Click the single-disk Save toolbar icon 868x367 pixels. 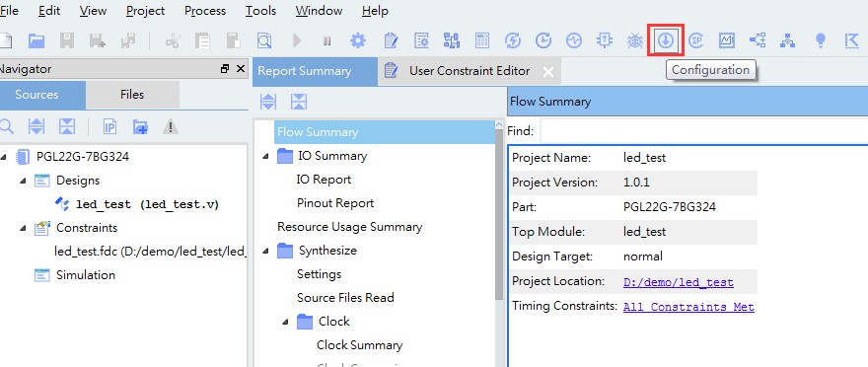(67, 39)
